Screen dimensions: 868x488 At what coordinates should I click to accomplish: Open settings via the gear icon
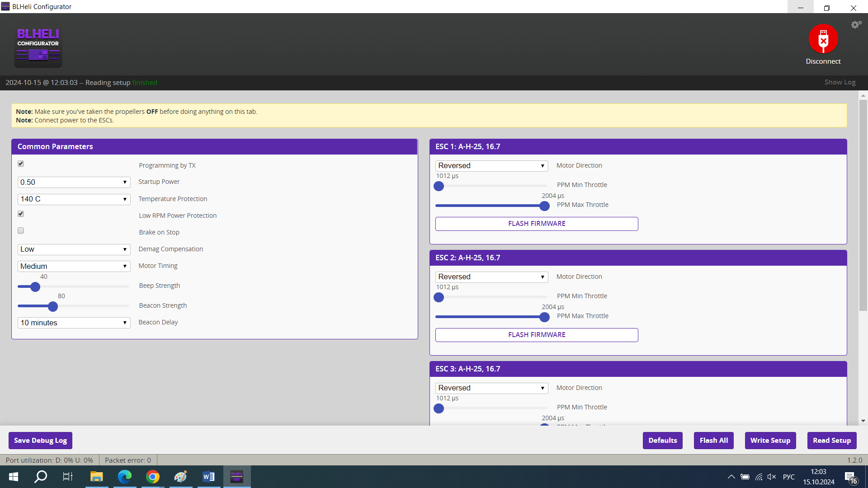click(x=856, y=25)
